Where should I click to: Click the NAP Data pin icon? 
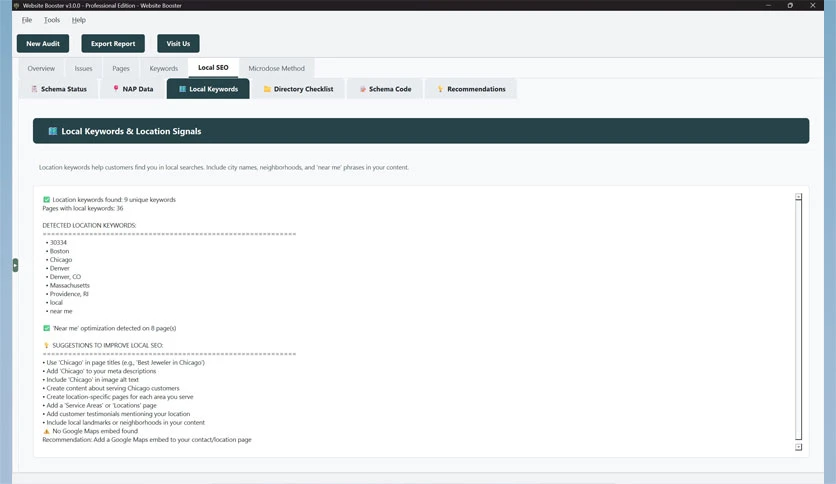pyautogui.click(x=116, y=88)
